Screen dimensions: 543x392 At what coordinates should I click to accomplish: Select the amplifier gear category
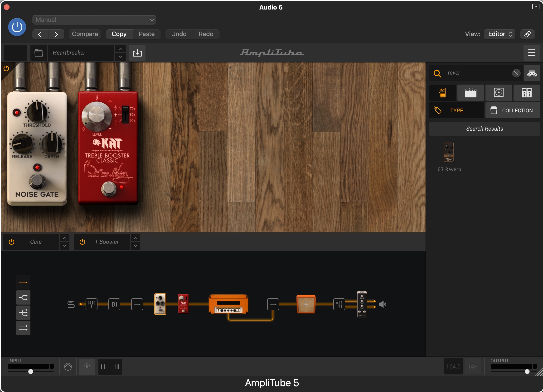coord(470,93)
